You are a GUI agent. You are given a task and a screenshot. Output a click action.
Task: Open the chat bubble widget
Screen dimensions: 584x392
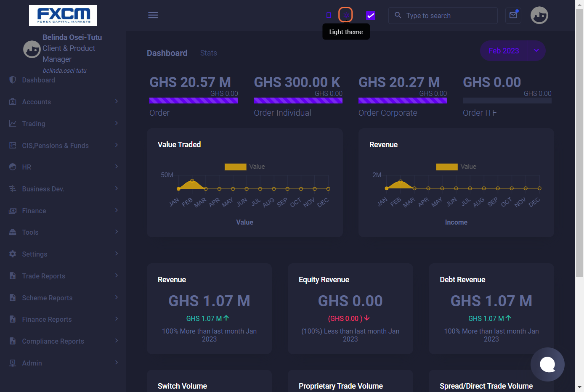[x=547, y=364]
